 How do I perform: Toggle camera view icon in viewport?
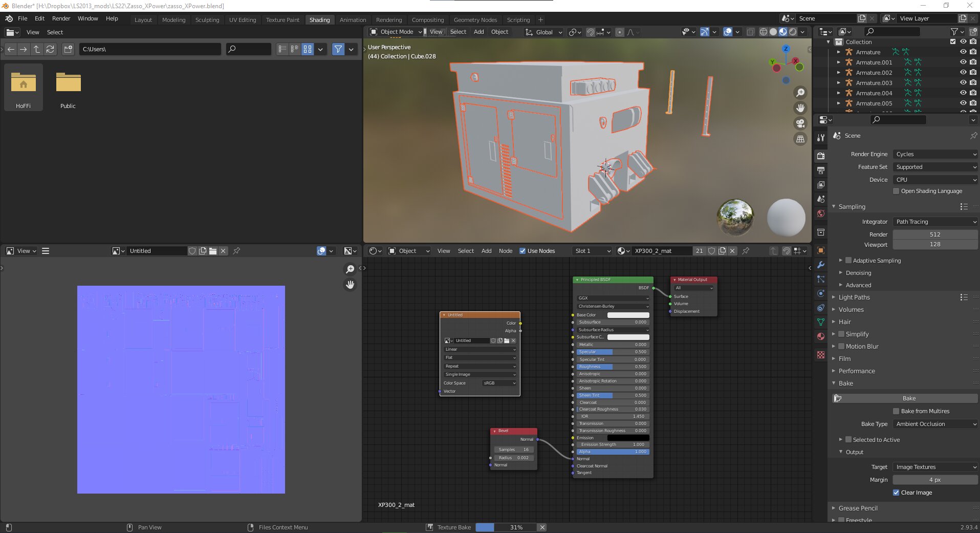click(x=800, y=123)
